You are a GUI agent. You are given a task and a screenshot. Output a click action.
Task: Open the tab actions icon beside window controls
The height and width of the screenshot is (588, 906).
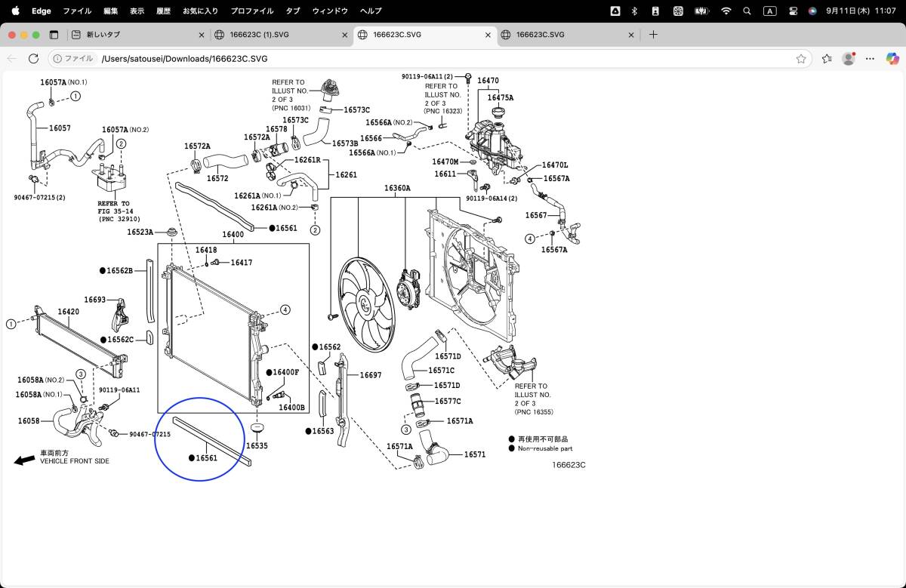pyautogui.click(x=54, y=35)
